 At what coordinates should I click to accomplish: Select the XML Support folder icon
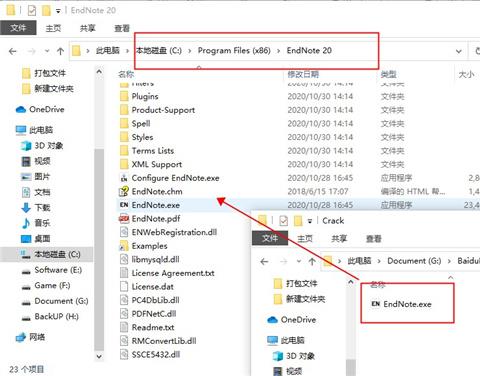[124, 164]
